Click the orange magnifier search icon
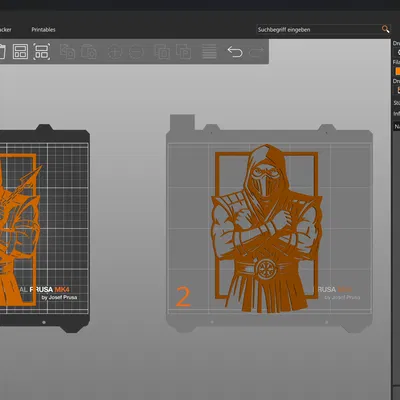Viewport: 400px width, 400px height. [x=385, y=29]
